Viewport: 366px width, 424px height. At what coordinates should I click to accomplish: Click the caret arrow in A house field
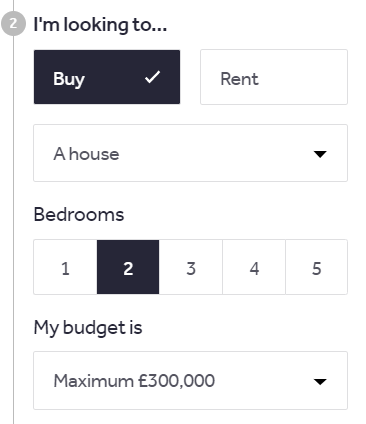(320, 154)
